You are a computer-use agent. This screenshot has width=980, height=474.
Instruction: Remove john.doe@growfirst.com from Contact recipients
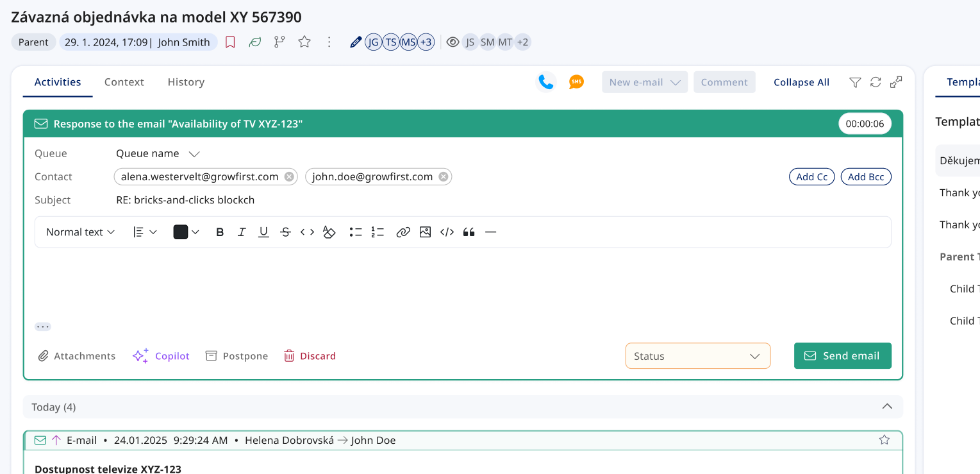click(x=442, y=176)
